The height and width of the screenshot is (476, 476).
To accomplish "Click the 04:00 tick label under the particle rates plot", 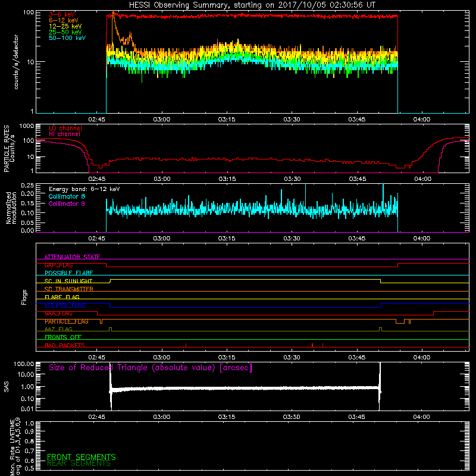I will [422, 179].
